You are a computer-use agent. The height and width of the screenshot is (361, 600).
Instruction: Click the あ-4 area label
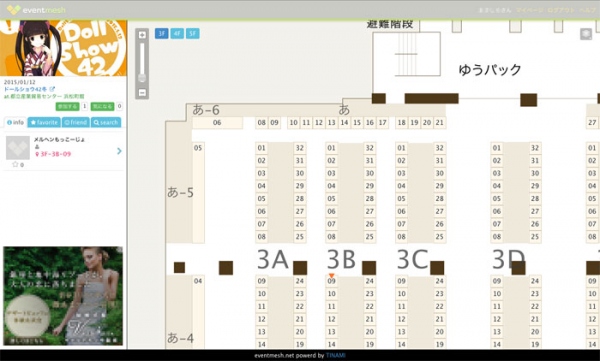point(180,338)
